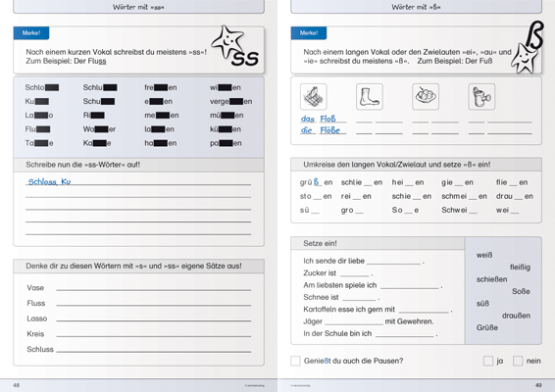Select the Wörter mit »ss« header tab

click(x=139, y=7)
